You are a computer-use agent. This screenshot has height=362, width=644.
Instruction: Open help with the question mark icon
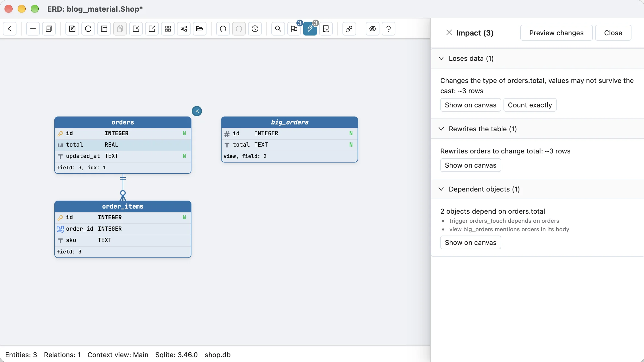[389, 29]
